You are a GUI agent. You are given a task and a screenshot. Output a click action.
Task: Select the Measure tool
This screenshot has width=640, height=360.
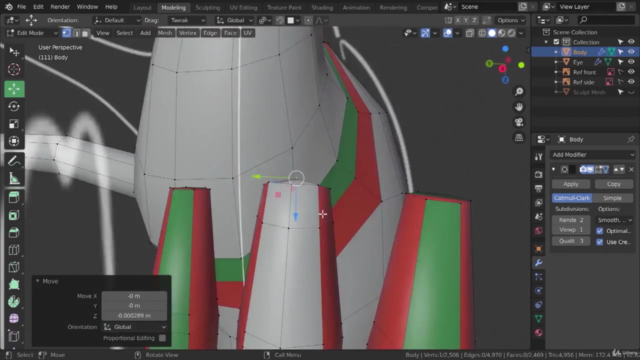pyautogui.click(x=14, y=178)
